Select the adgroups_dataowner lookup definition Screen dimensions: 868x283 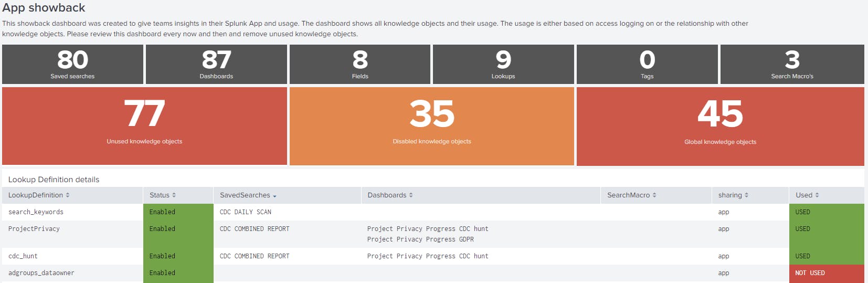pos(41,273)
